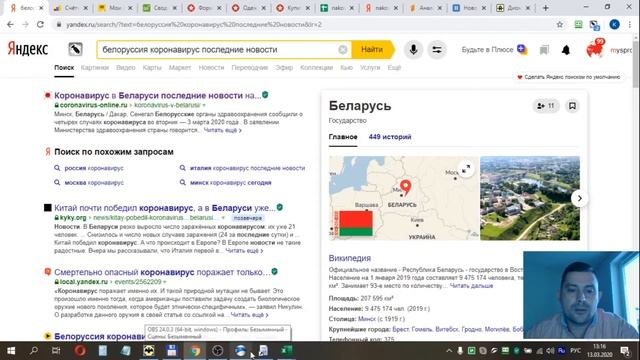Open a new browser tab
This screenshot has height=360, width=640.
click(545, 8)
